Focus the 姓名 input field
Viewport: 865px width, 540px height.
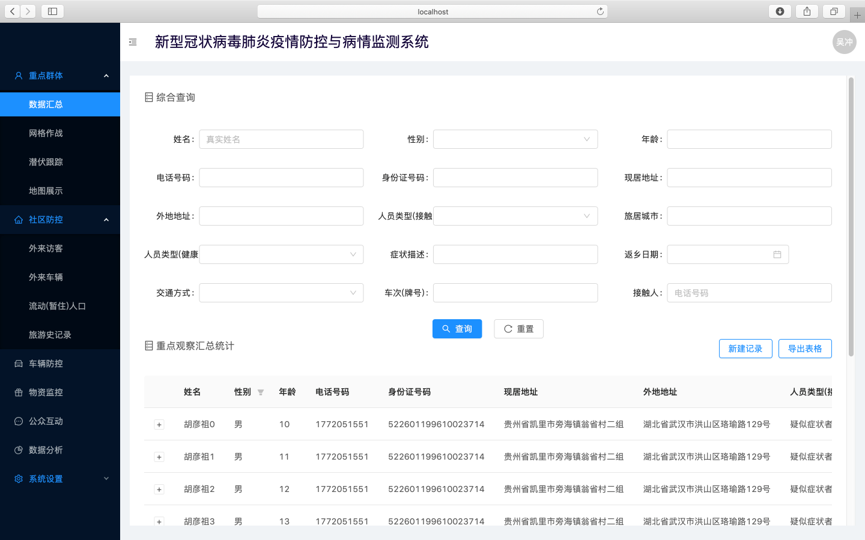(281, 139)
